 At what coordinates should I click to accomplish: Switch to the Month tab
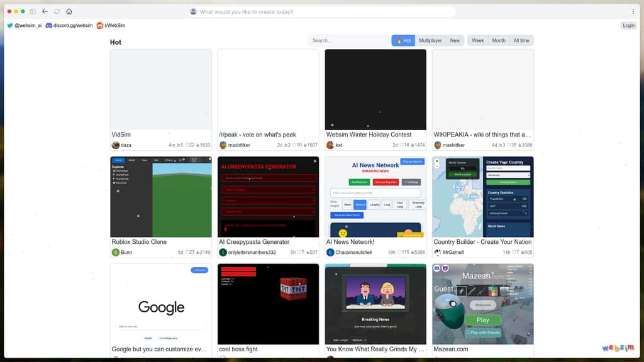coord(498,40)
